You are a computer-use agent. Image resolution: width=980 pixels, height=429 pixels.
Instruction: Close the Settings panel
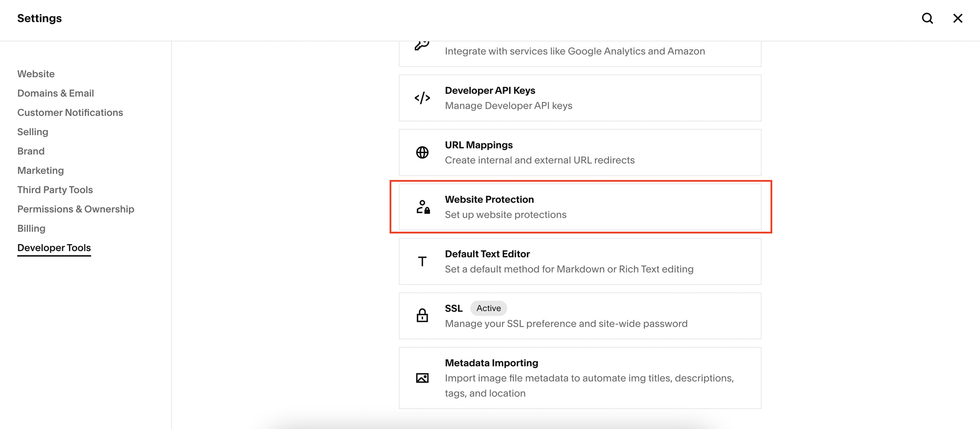tap(958, 18)
